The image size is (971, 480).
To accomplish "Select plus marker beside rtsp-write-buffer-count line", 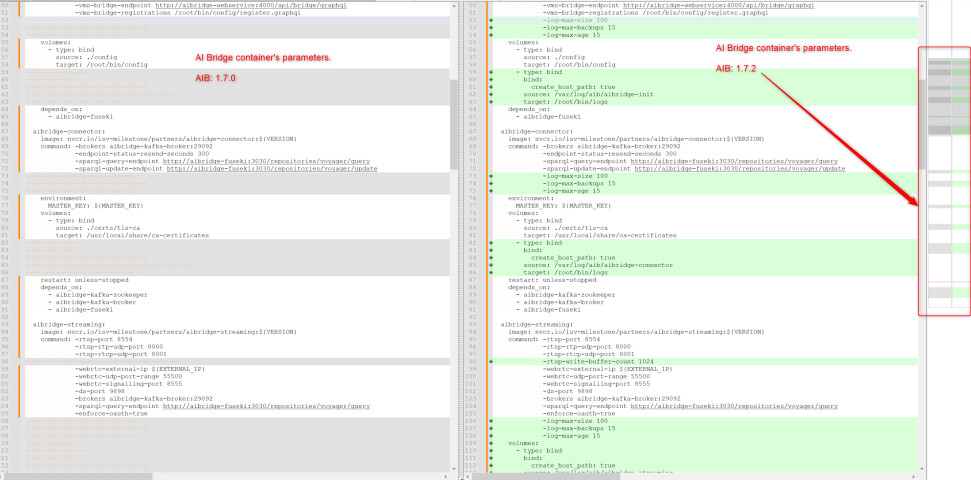I will pos(490,361).
